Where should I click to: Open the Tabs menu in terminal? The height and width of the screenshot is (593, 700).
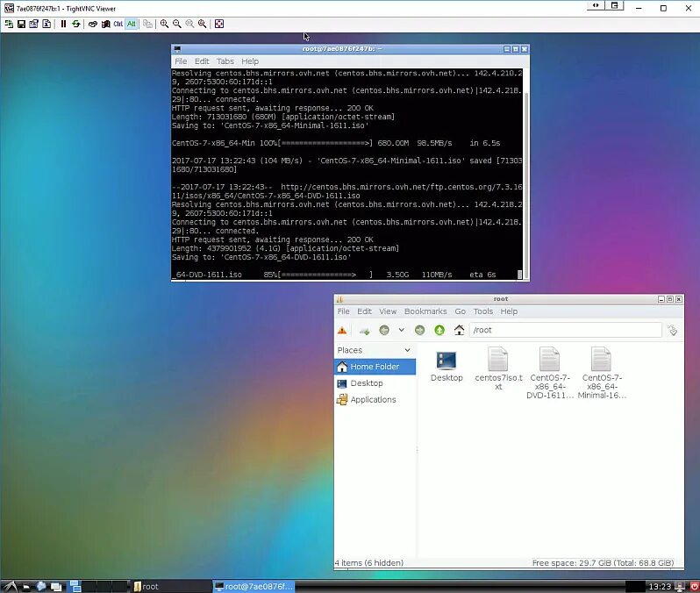click(225, 61)
